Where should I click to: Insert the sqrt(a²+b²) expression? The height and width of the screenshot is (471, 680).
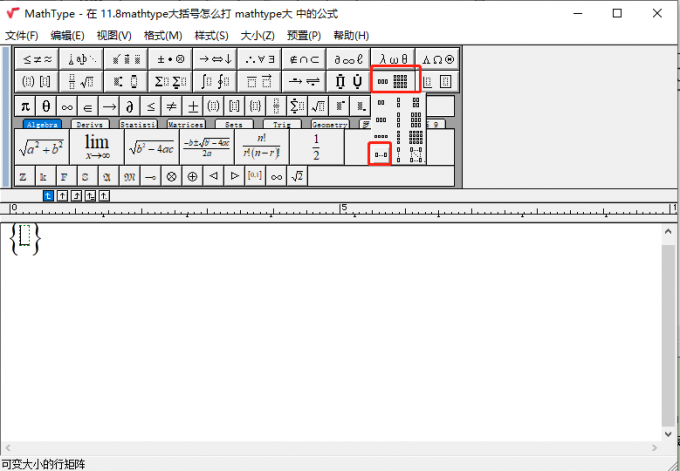pyautogui.click(x=42, y=147)
